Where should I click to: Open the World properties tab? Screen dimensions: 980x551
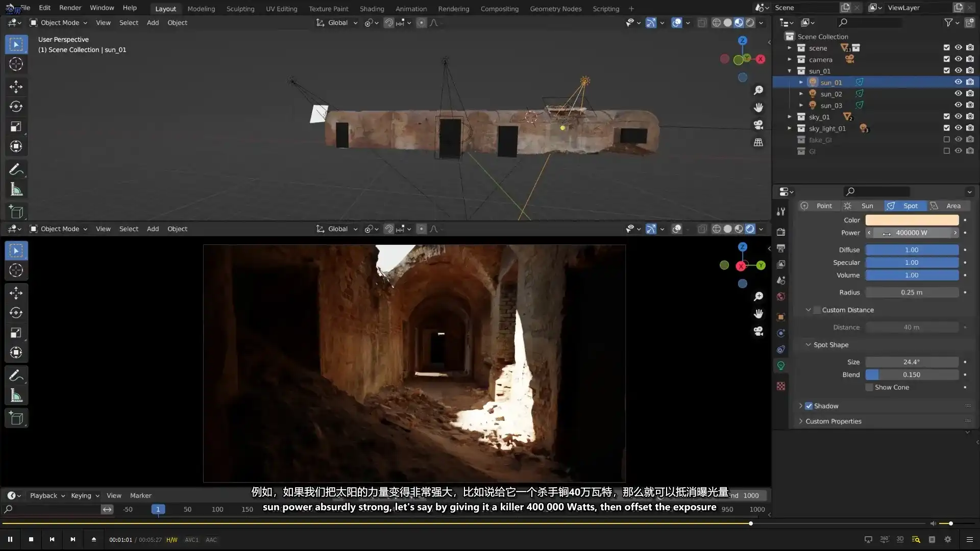pyautogui.click(x=781, y=297)
